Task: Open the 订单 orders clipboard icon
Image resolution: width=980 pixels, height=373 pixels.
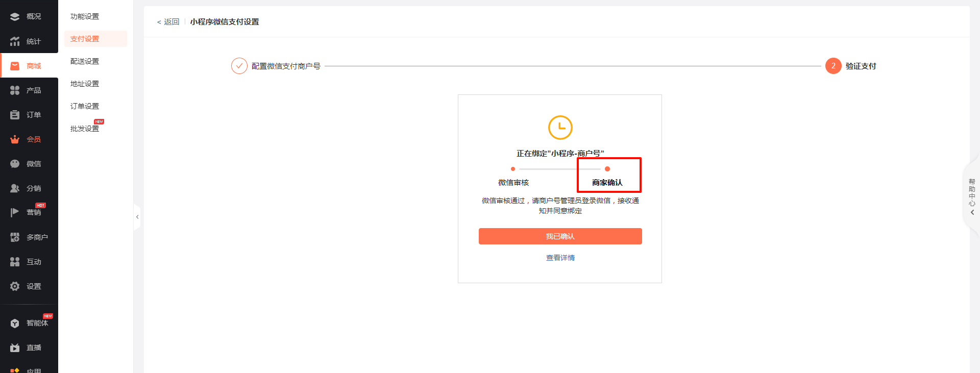Action: tap(15, 115)
